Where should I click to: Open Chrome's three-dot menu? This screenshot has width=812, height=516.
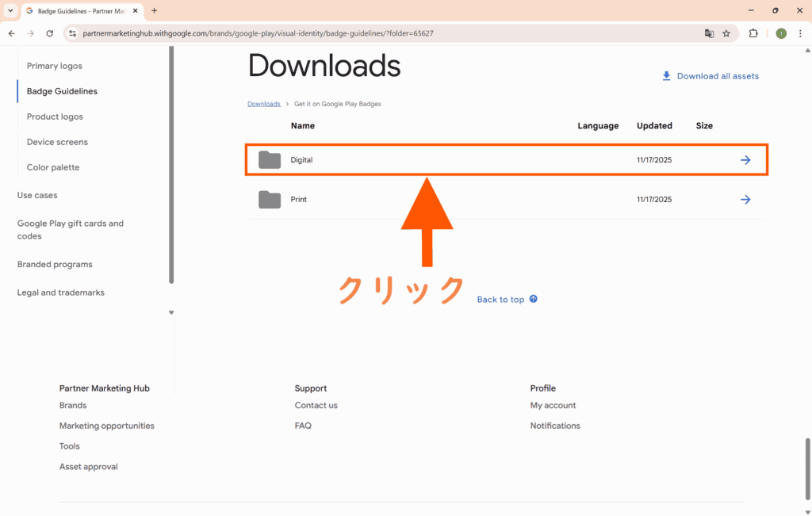click(x=800, y=33)
